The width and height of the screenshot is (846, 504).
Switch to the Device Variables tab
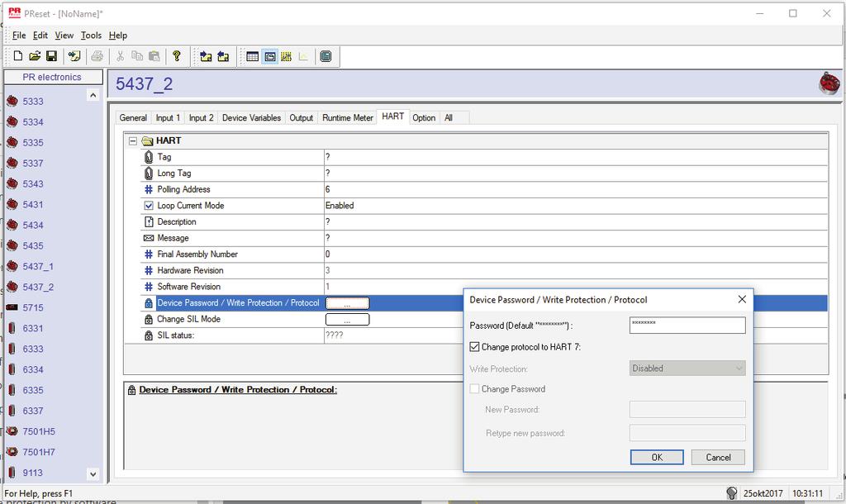251,117
